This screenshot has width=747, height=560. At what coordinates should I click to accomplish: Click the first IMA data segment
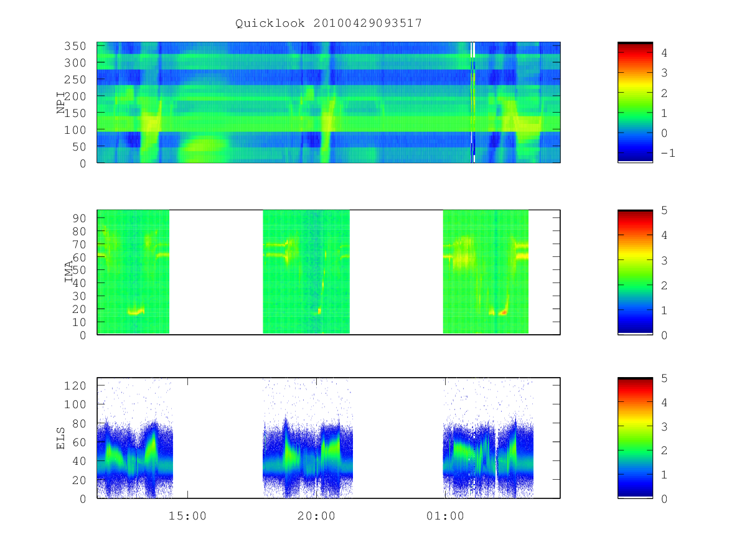click(x=133, y=272)
